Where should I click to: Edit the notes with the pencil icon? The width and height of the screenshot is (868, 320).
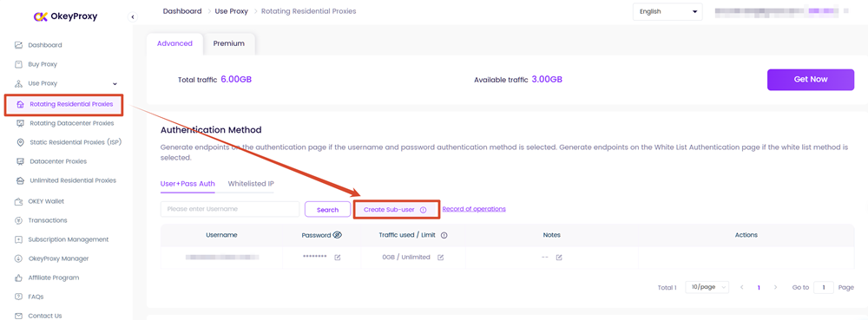pyautogui.click(x=559, y=258)
